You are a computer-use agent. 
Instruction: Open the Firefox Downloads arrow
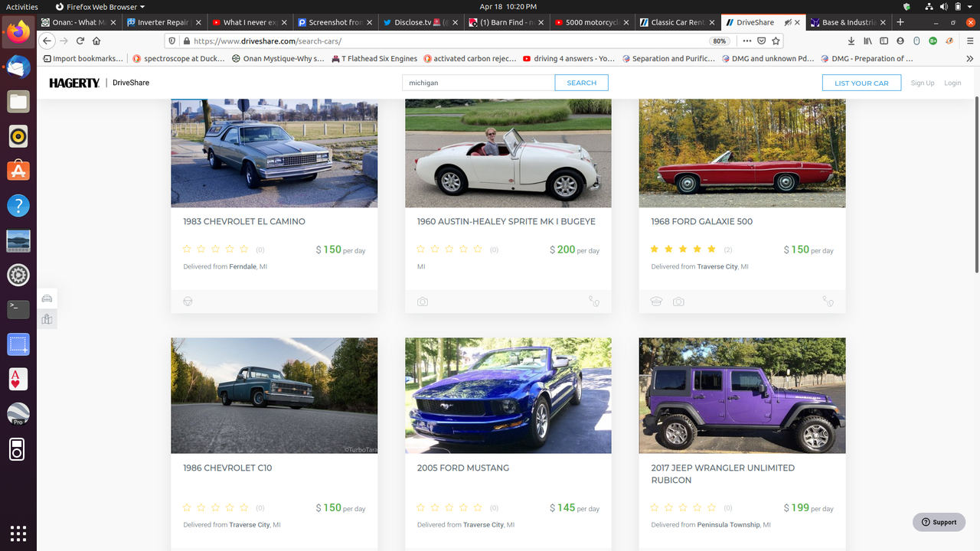pyautogui.click(x=851, y=41)
